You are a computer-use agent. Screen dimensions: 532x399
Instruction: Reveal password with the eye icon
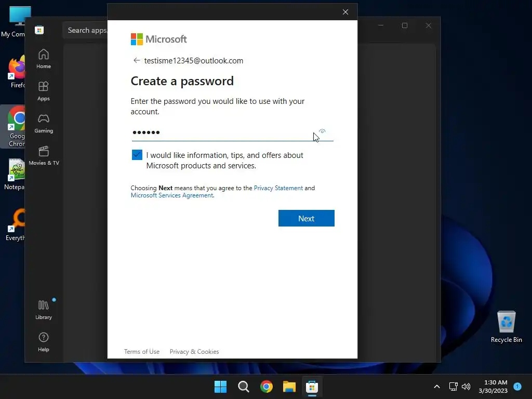click(x=322, y=131)
